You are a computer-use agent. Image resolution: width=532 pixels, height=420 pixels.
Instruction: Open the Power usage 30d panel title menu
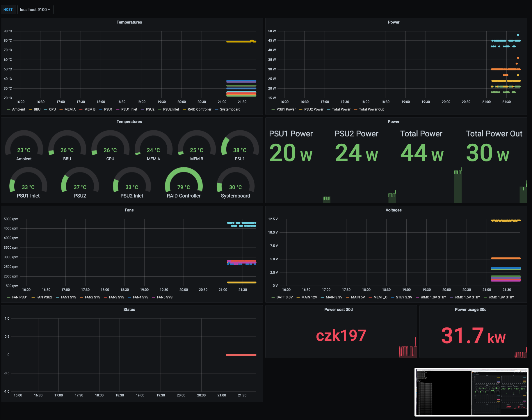(x=471, y=309)
